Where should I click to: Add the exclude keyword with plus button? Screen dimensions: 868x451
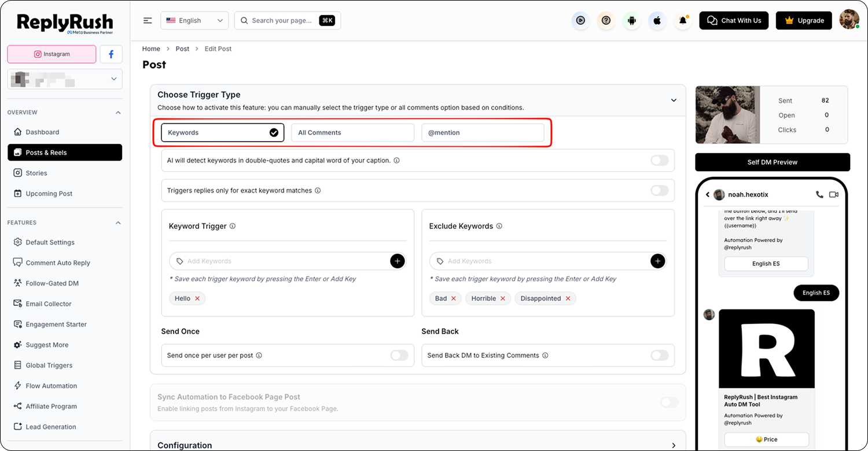[x=658, y=261]
